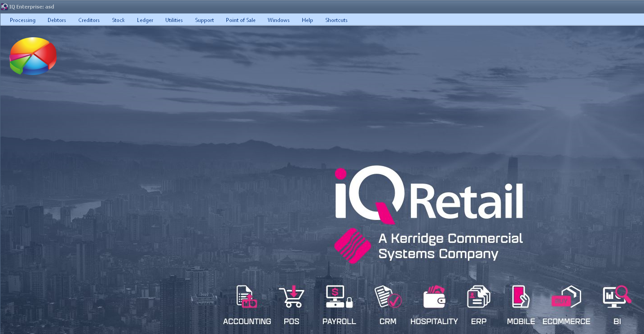This screenshot has height=334, width=644.
Task: Click the ERP documents icon
Action: pyautogui.click(x=479, y=297)
